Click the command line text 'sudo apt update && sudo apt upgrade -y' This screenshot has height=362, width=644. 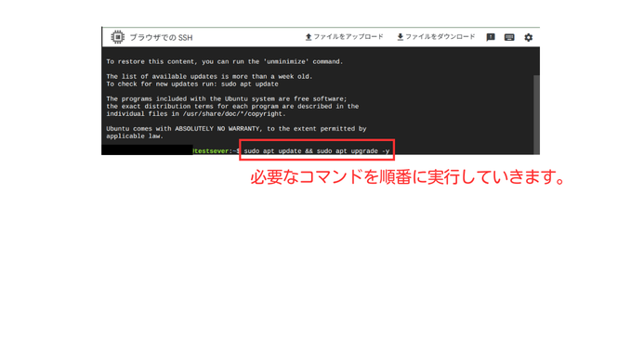point(317,151)
